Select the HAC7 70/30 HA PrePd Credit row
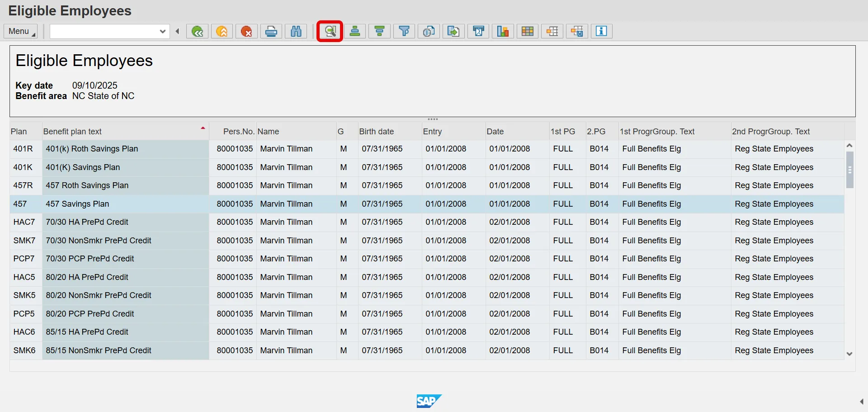 (87, 222)
